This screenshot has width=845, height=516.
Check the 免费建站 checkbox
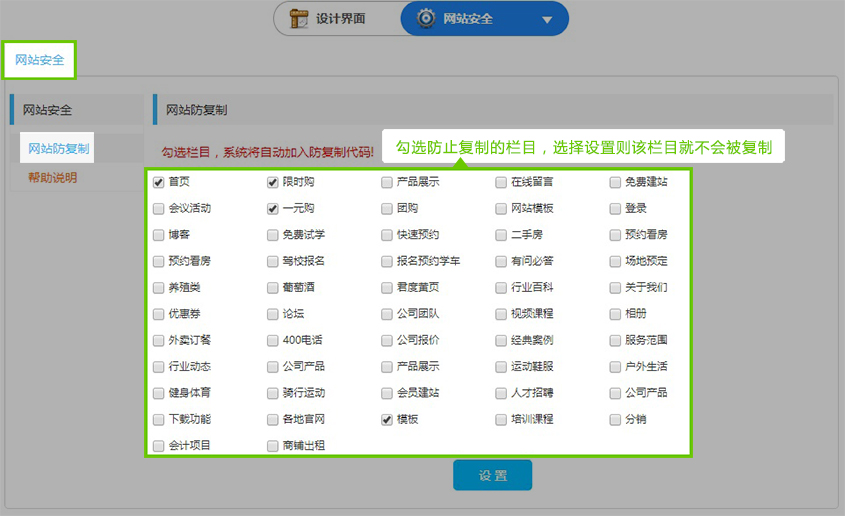point(615,182)
